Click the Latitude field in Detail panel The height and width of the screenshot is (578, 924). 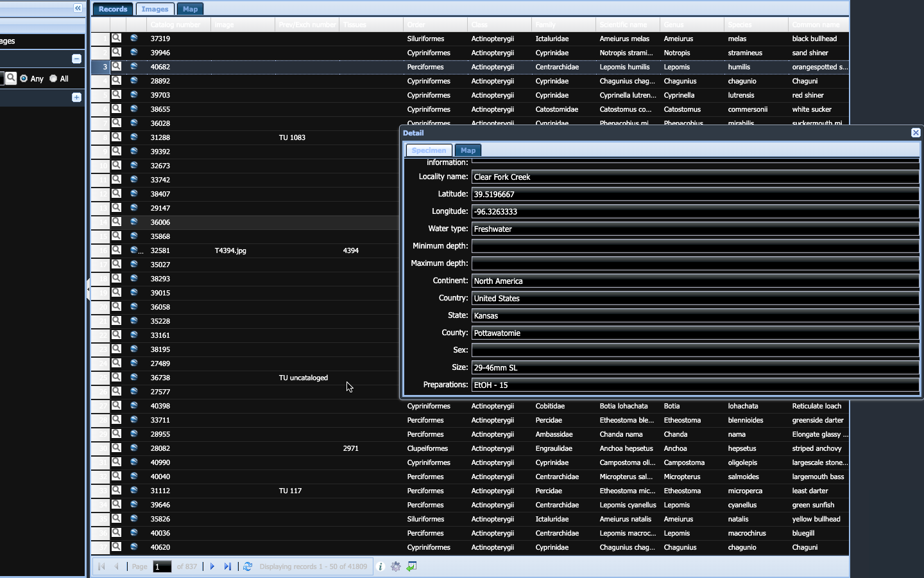(696, 194)
